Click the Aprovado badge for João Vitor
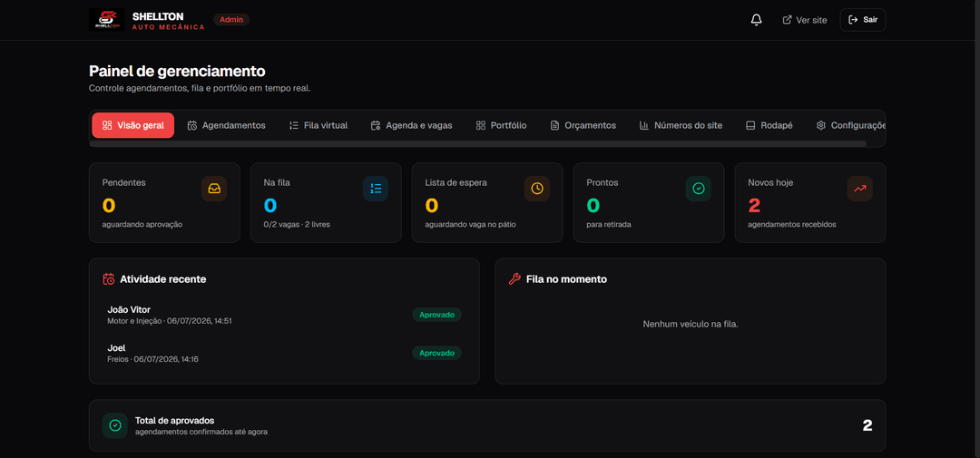This screenshot has width=980, height=458. [x=436, y=315]
